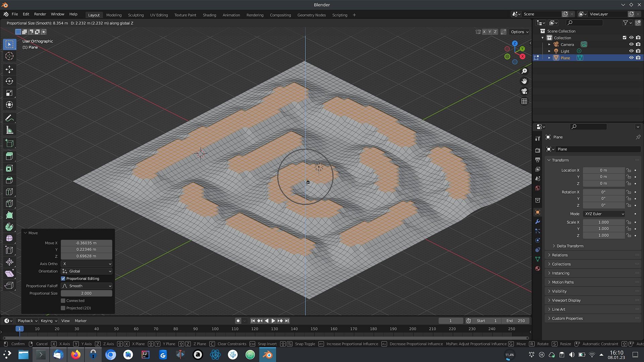Switch to the Sculpting workspace tab
644x362 pixels.
click(136, 15)
